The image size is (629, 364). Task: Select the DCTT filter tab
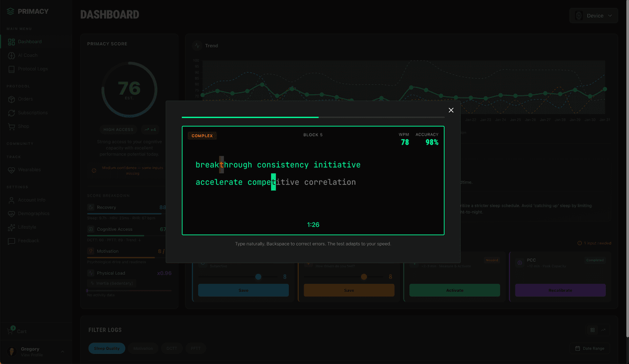tap(171, 348)
